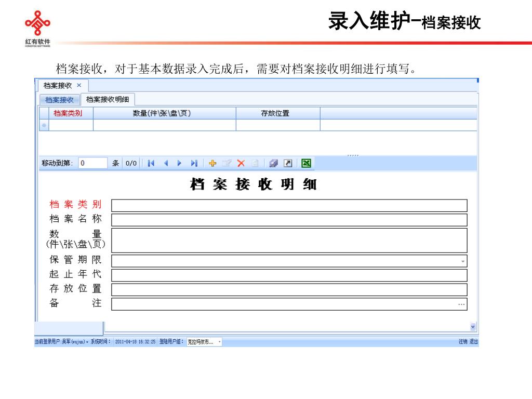532x399 pixels.
Task: Click 退出 in the status bar
Action: point(474,342)
